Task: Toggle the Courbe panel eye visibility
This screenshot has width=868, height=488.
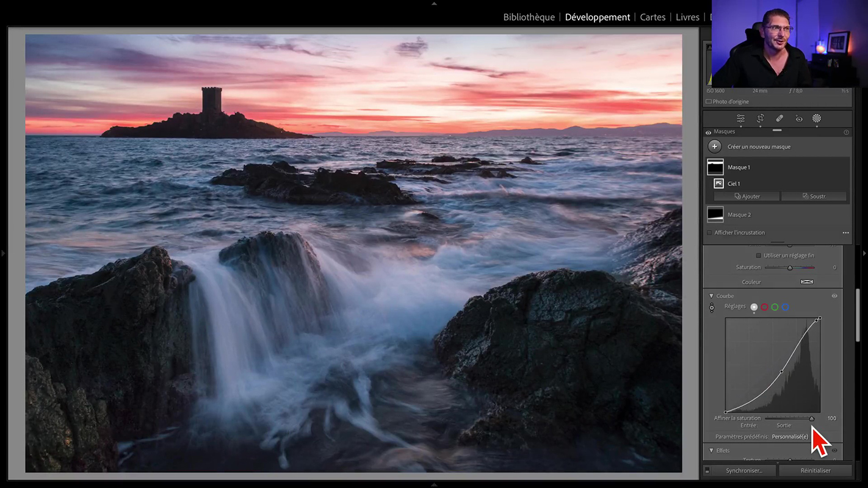Action: click(x=834, y=296)
